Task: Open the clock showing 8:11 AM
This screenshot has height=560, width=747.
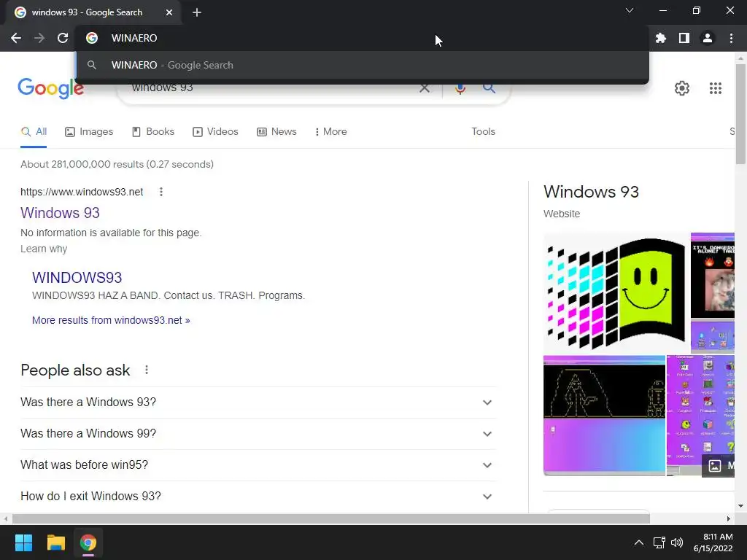Action: pyautogui.click(x=713, y=542)
